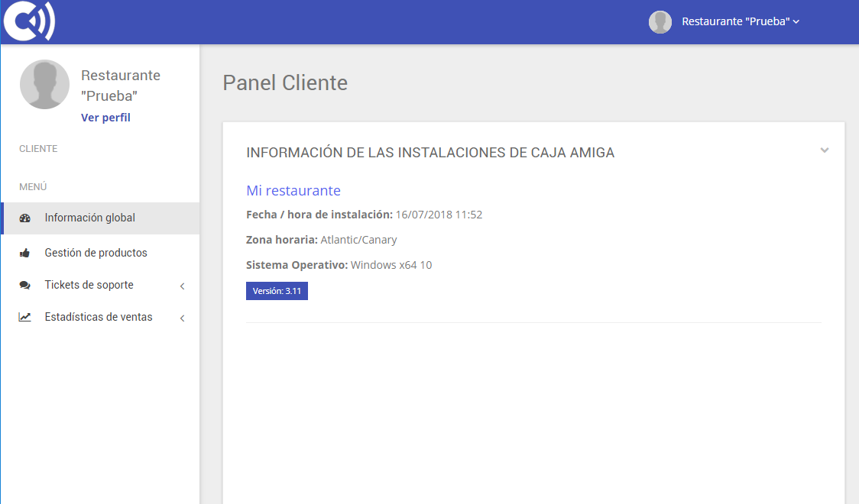Click the chat bubble icon for Tickets de soporte
This screenshot has height=504, width=859.
click(x=24, y=285)
